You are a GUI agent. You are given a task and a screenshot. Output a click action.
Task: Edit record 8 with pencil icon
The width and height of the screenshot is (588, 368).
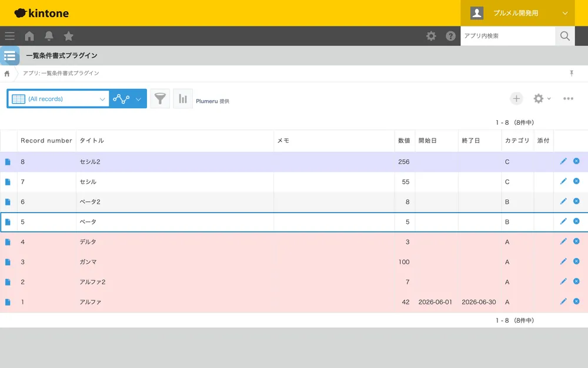563,161
